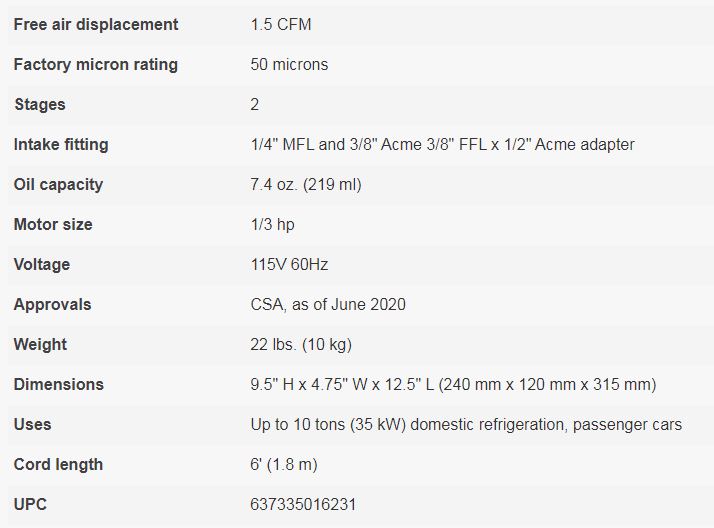The image size is (714, 528).
Task: Select the Uses description about domestic refrigeration
Action: (466, 424)
